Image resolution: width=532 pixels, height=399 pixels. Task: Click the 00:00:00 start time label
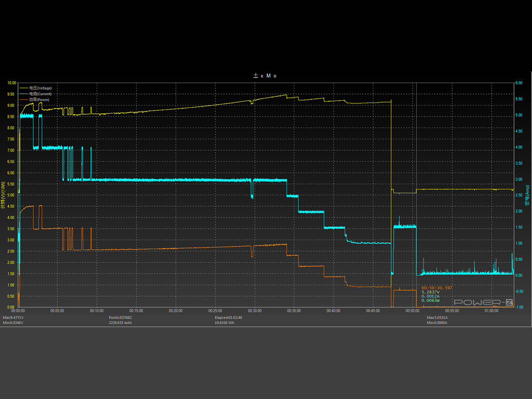point(18,311)
